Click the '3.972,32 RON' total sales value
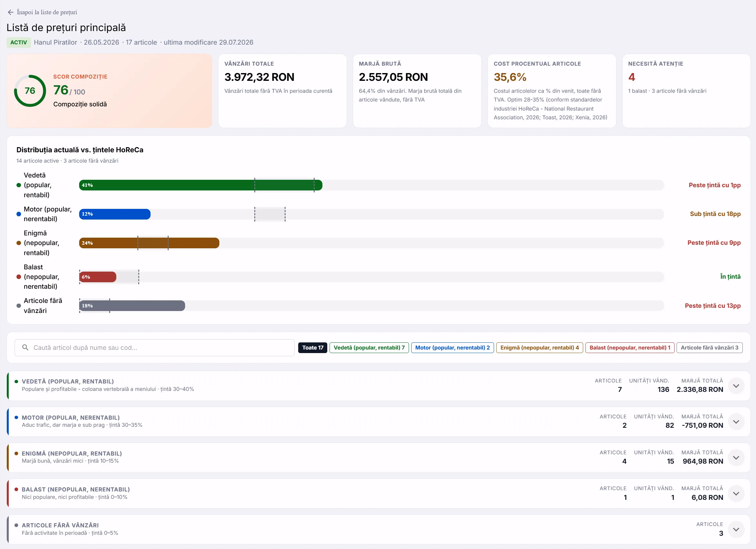The height and width of the screenshot is (549, 756). point(259,77)
